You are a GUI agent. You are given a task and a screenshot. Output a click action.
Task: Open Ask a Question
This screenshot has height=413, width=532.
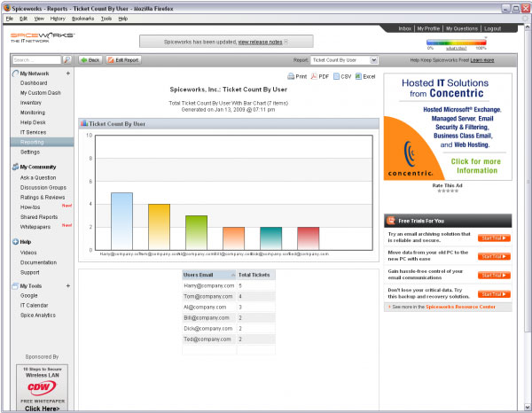tap(38, 177)
